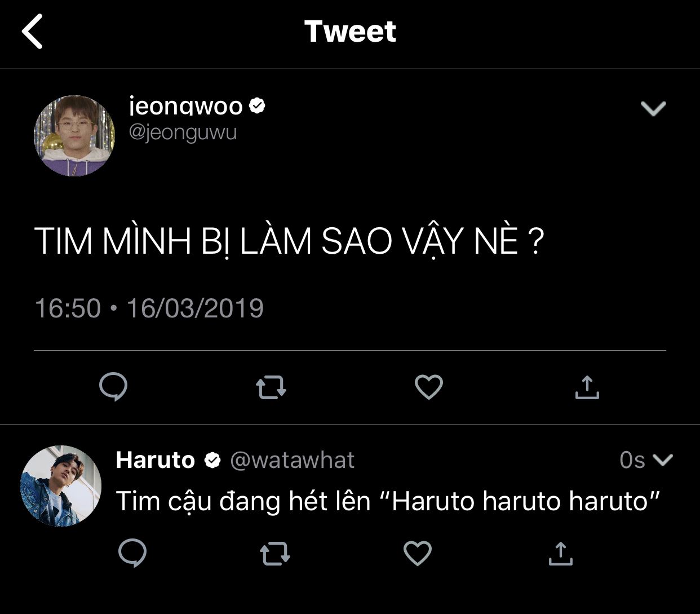Like Haruto's reply tweet
This screenshot has width=700, height=614.
point(418,554)
